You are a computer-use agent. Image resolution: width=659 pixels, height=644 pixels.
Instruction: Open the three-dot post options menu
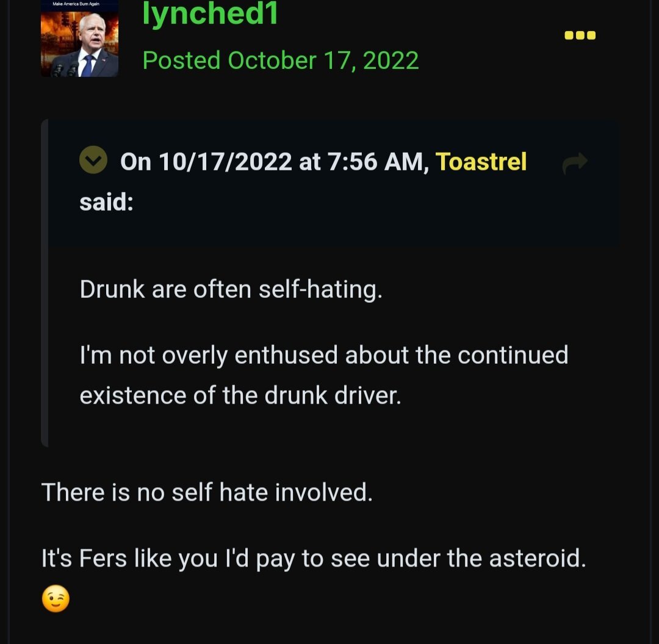pos(580,35)
